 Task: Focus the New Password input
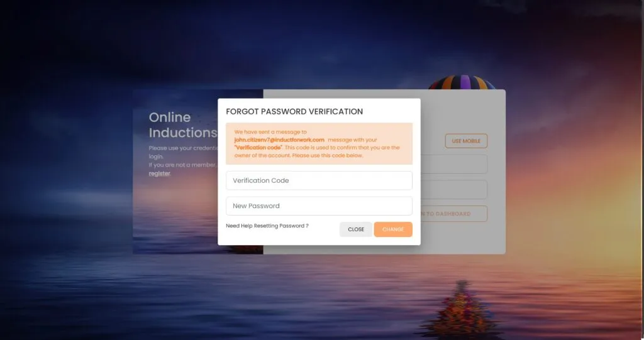319,206
